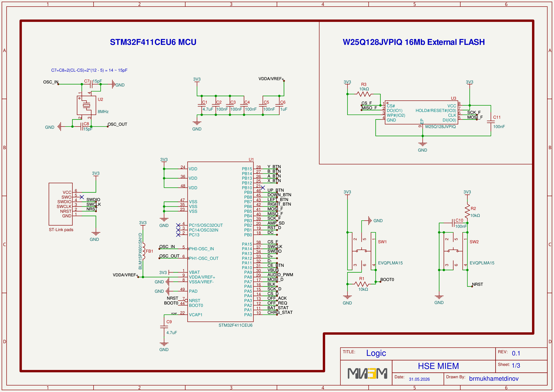
Task: Select the U2 8MHz crystal symbol
Action: pos(86,105)
